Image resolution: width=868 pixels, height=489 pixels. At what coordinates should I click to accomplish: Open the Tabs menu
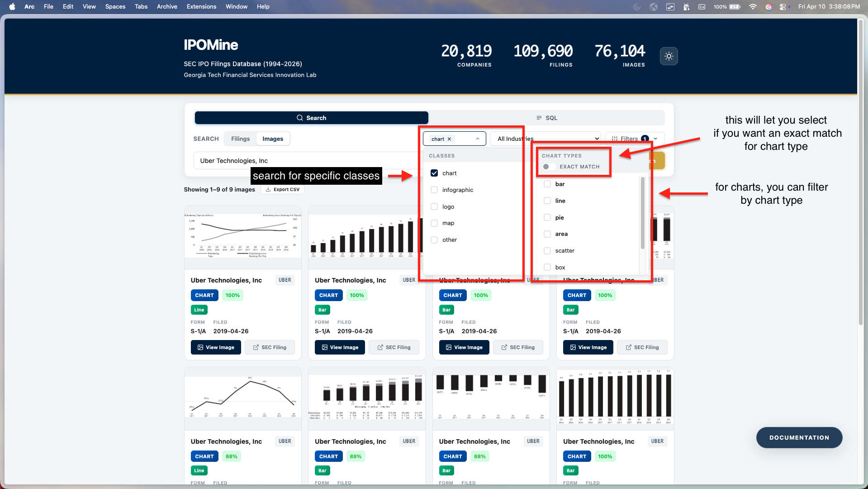(141, 6)
